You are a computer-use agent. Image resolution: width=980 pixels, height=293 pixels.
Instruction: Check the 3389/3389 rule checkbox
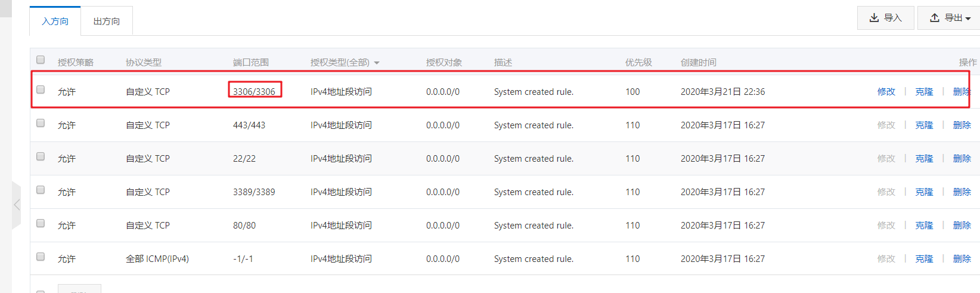click(41, 190)
